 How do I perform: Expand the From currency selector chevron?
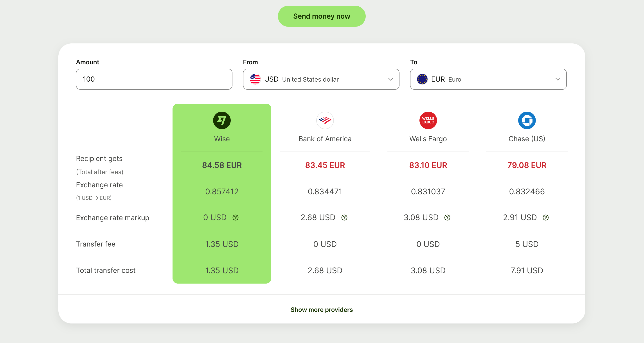[391, 79]
